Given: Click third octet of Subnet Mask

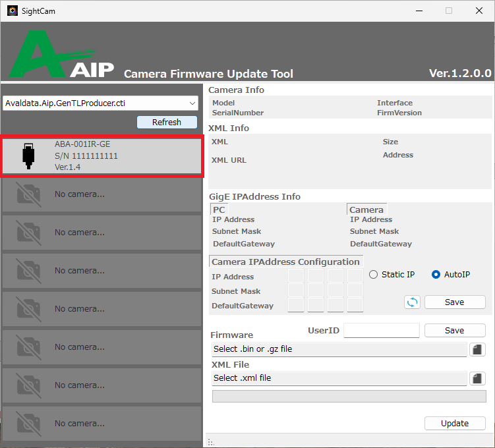Looking at the screenshot, I should click(x=335, y=291).
